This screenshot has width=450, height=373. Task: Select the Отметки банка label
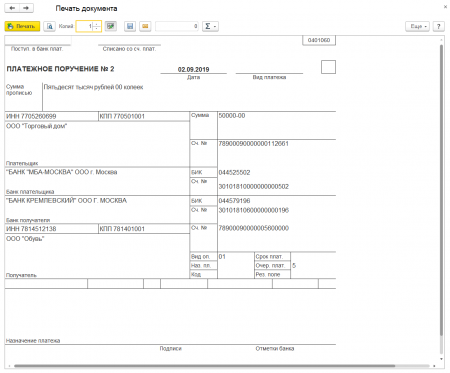[275, 349]
